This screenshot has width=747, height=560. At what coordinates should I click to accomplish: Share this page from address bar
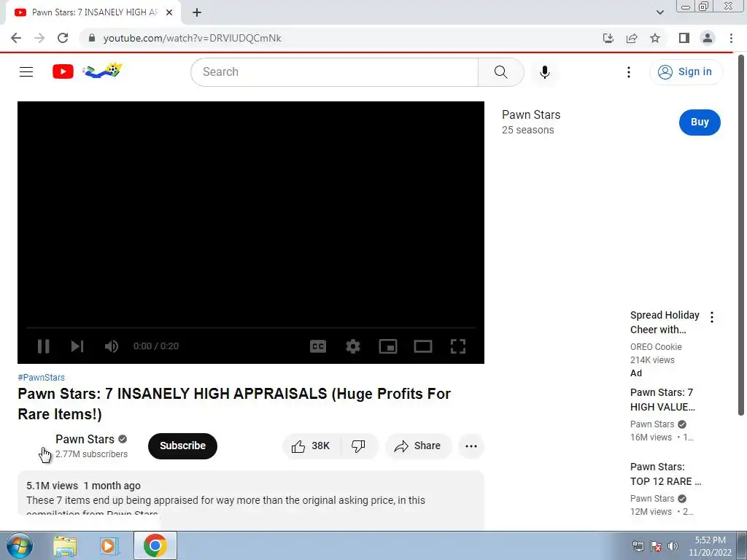[x=632, y=38]
